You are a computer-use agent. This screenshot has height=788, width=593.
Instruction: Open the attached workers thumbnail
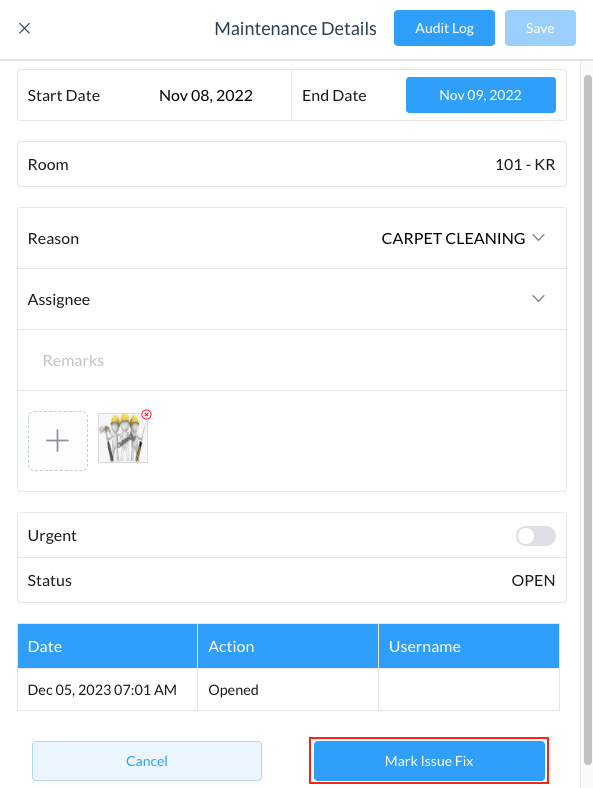click(123, 438)
